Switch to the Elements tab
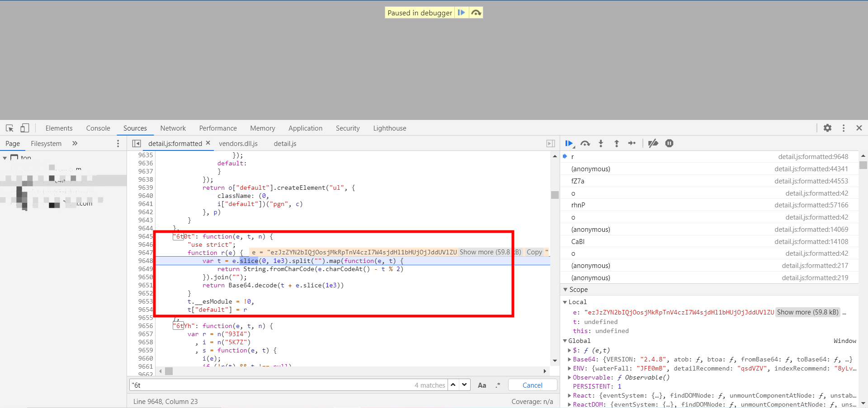The width and height of the screenshot is (868, 408). pyautogui.click(x=59, y=128)
